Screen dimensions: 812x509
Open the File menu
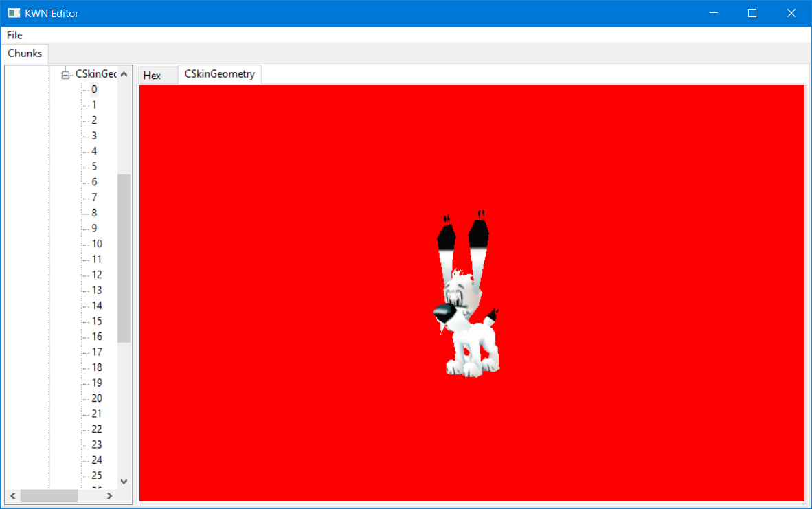[14, 35]
